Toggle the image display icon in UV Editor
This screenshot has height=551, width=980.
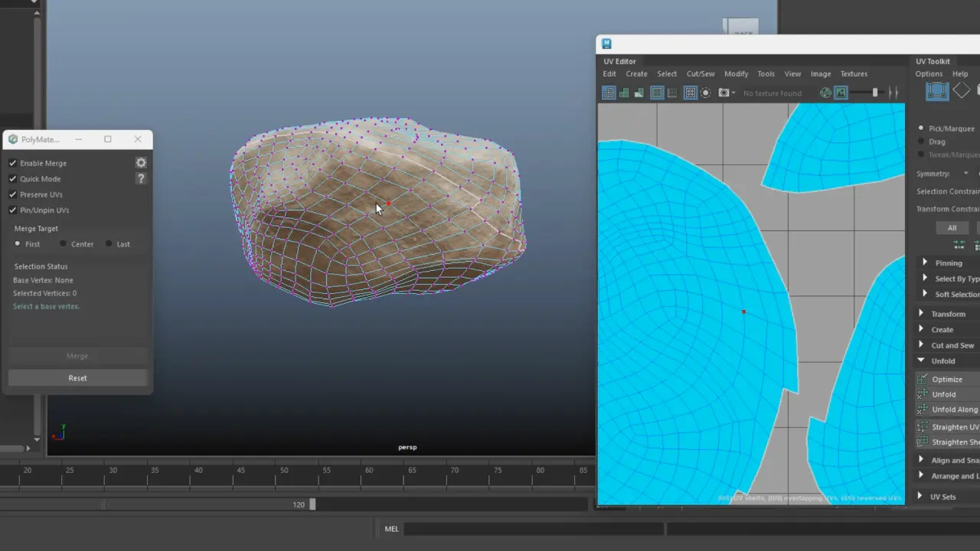coord(841,93)
